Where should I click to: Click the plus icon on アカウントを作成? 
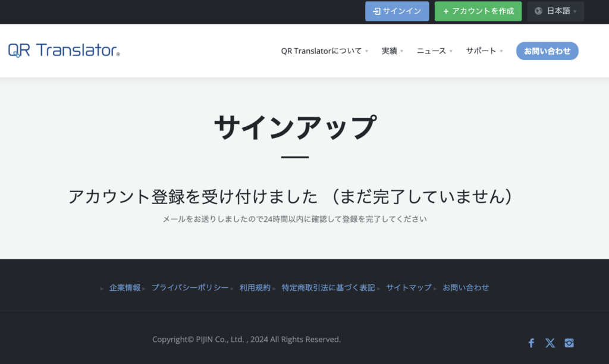446,11
